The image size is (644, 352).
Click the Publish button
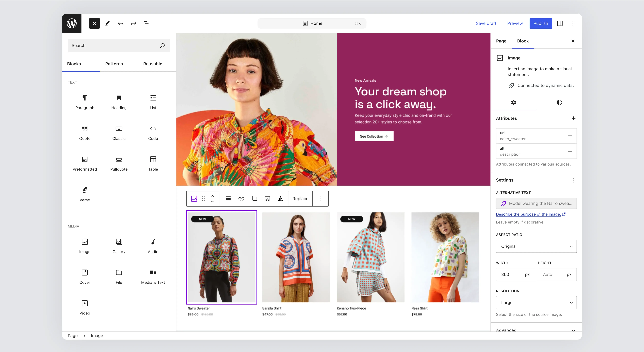pos(541,23)
